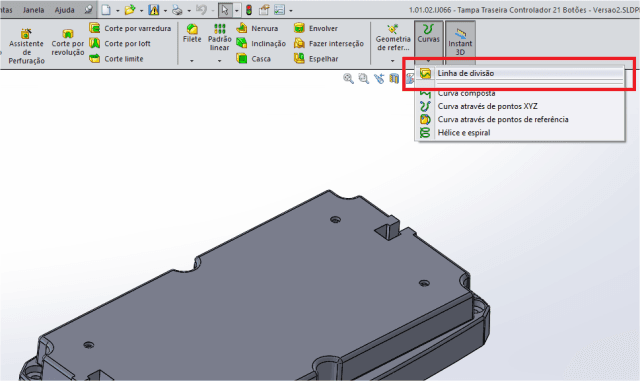Image resolution: width=640 pixels, height=381 pixels.
Task: Click Zoom to area icon
Action: (x=363, y=78)
